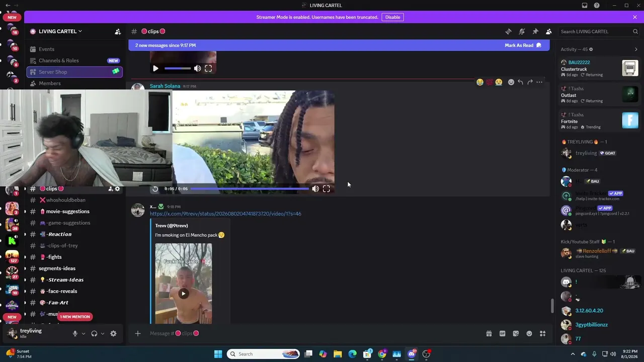
Task: Open microphone input options dropdown
Action: coord(84,333)
